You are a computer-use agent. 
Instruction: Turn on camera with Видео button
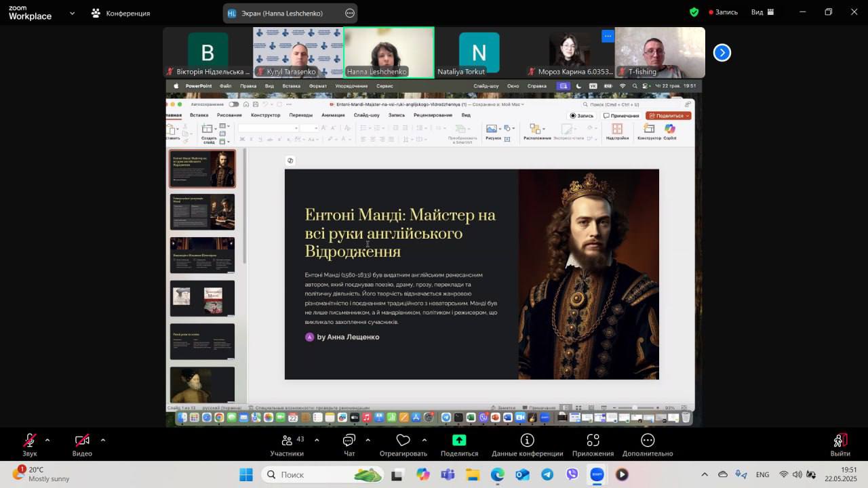pos(82,441)
